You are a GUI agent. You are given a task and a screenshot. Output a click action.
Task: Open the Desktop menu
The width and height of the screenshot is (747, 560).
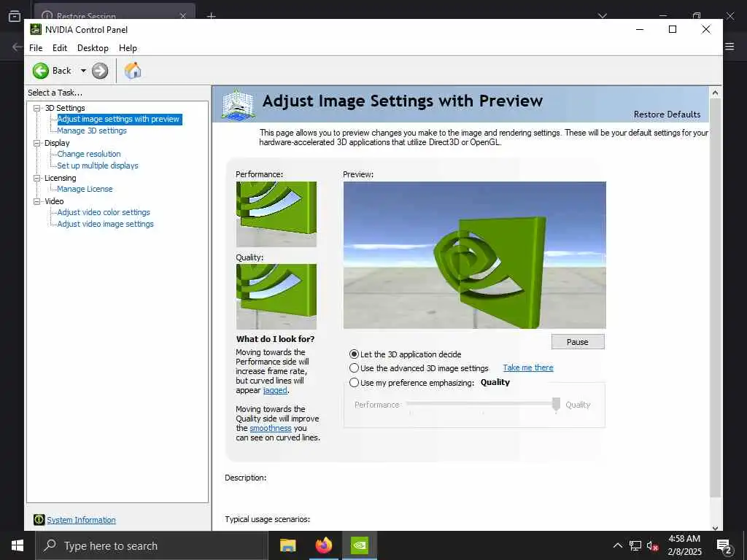point(93,48)
